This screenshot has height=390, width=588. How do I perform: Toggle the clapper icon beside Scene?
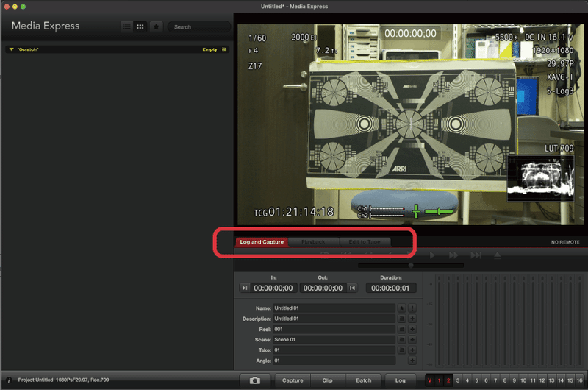[401, 340]
